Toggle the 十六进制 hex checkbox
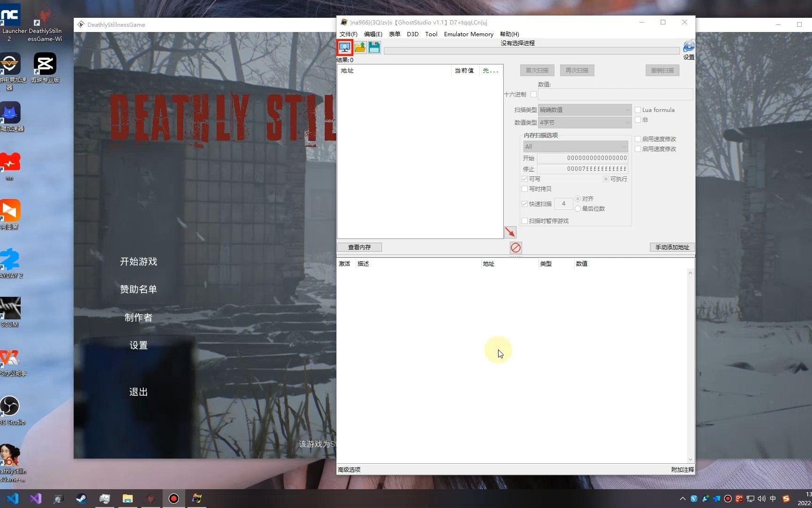The width and height of the screenshot is (812, 508). click(x=533, y=94)
